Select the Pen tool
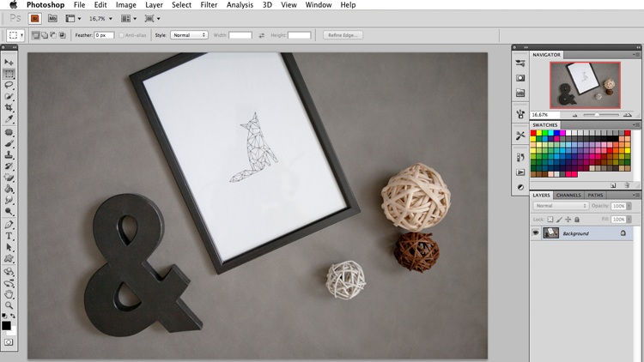Viewport: 644px width, 362px height. [x=9, y=225]
